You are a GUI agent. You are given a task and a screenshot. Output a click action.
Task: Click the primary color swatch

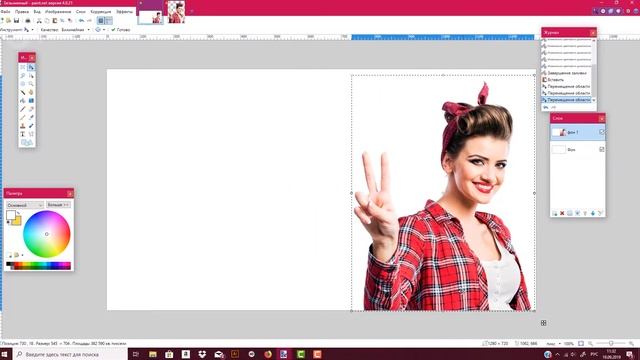pyautogui.click(x=11, y=215)
